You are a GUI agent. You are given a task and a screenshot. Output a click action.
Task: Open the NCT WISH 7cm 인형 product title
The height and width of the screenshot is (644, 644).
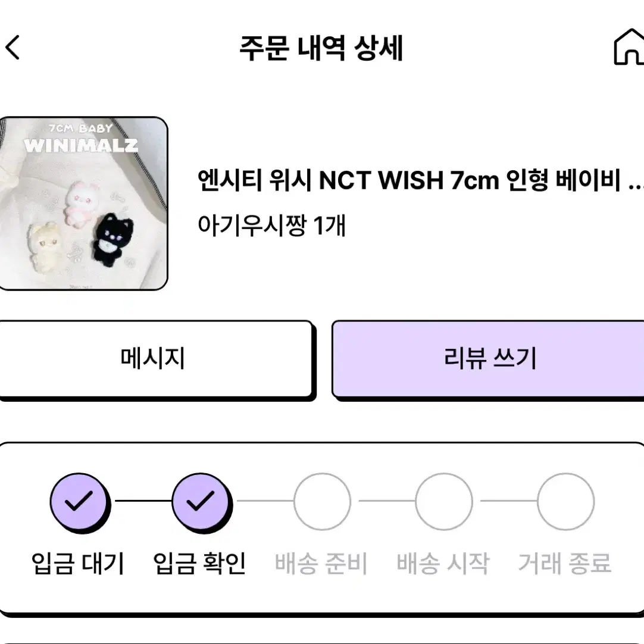click(420, 180)
